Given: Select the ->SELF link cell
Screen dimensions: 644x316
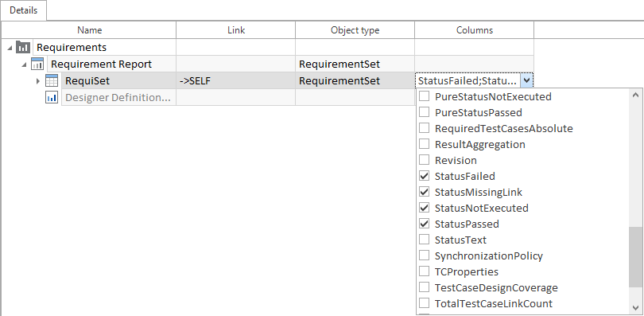Looking at the screenshot, I should pyautogui.click(x=236, y=81).
